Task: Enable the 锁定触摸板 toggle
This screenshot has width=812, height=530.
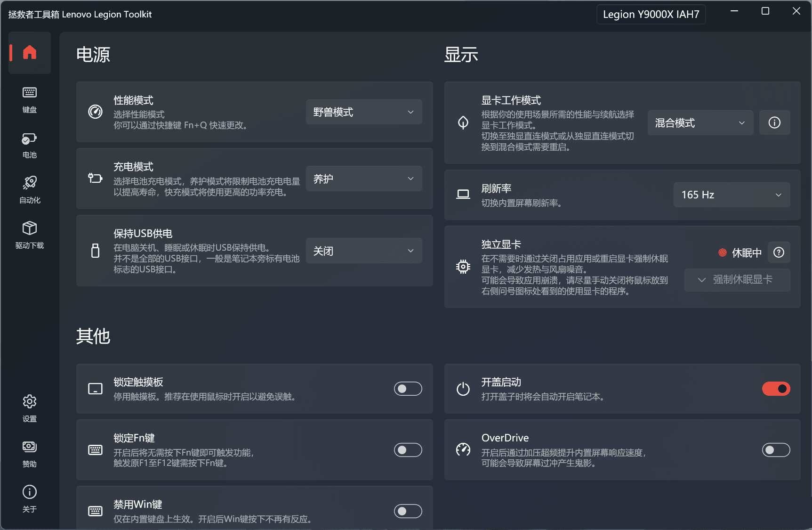Action: click(x=408, y=389)
